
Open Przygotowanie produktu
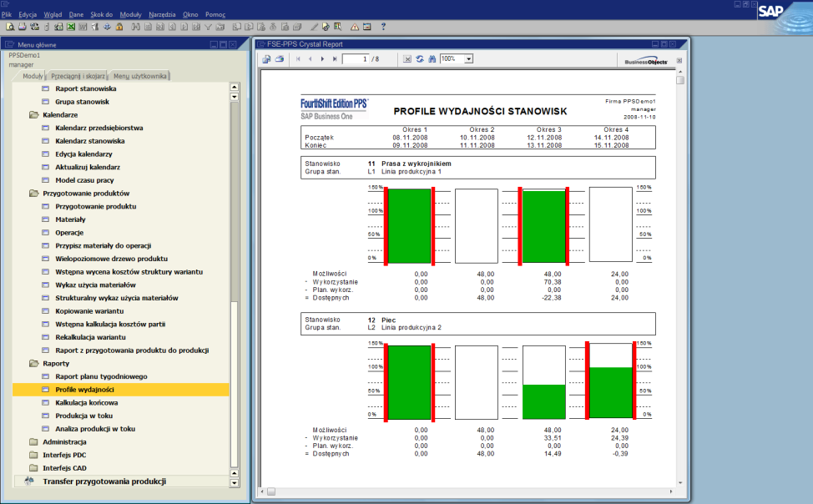coord(96,206)
